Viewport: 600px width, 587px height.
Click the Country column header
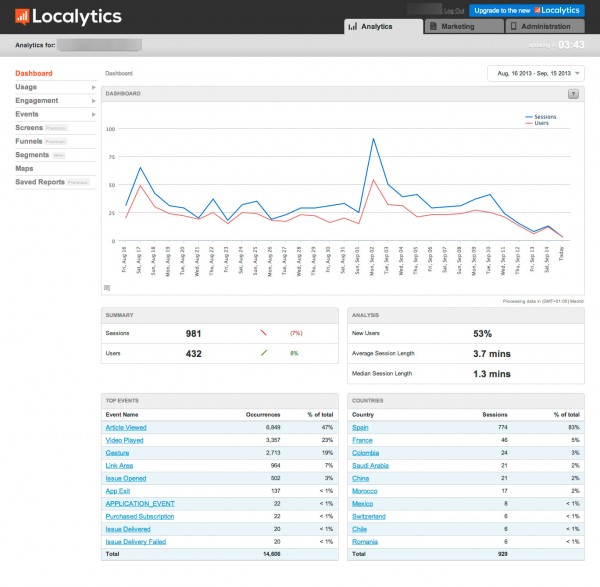363,414
